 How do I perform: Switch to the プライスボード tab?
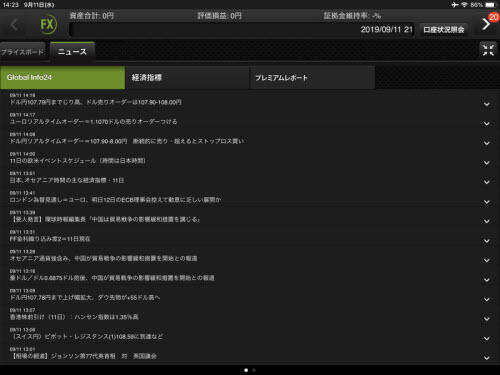click(x=22, y=52)
